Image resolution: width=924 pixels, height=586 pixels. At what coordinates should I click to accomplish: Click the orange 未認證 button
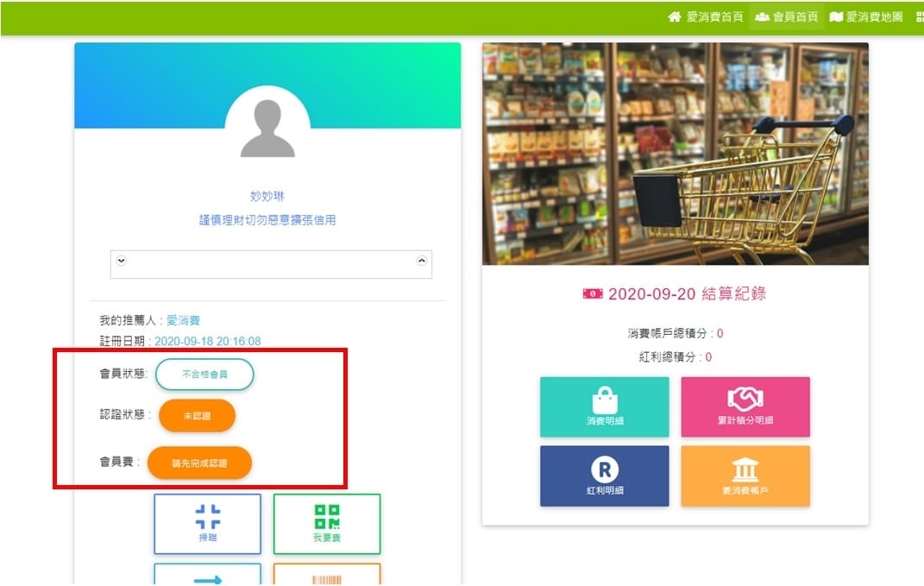point(196,415)
